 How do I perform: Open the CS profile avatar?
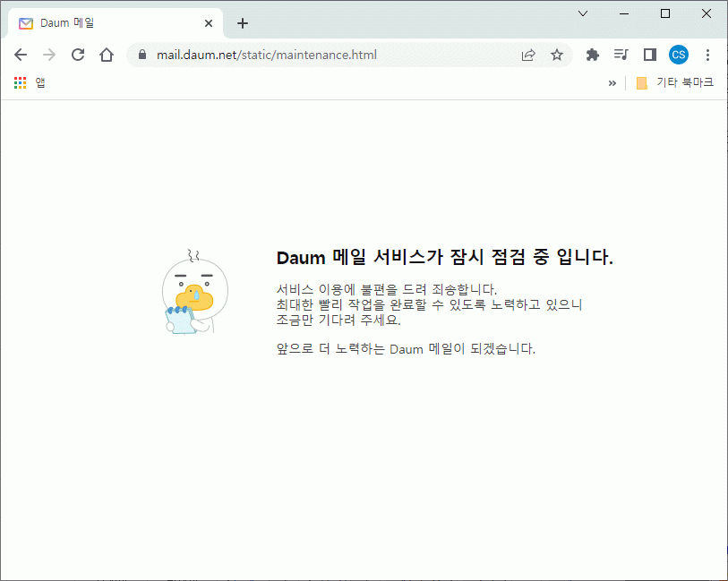pyautogui.click(x=679, y=55)
